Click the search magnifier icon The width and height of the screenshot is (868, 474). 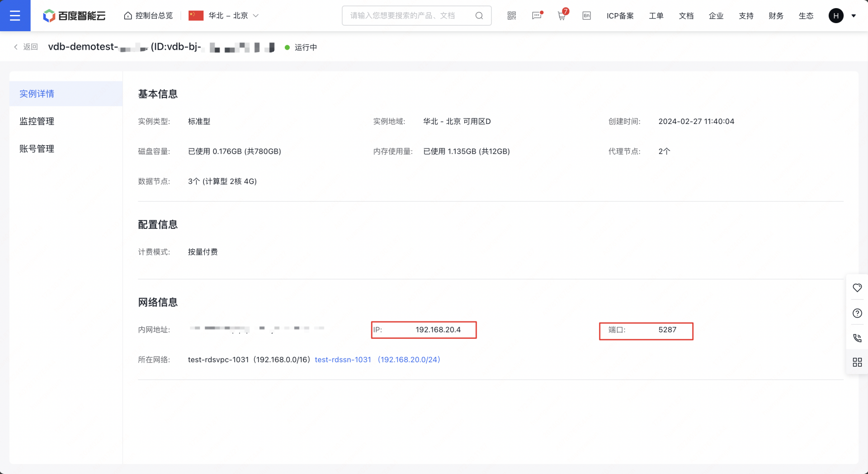tap(479, 16)
